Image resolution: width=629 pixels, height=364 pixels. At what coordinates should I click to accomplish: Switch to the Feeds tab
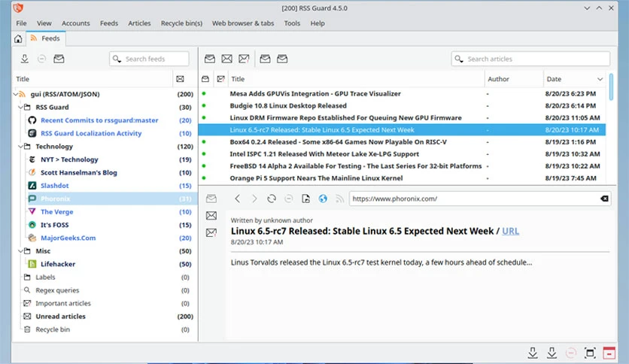[x=45, y=38]
